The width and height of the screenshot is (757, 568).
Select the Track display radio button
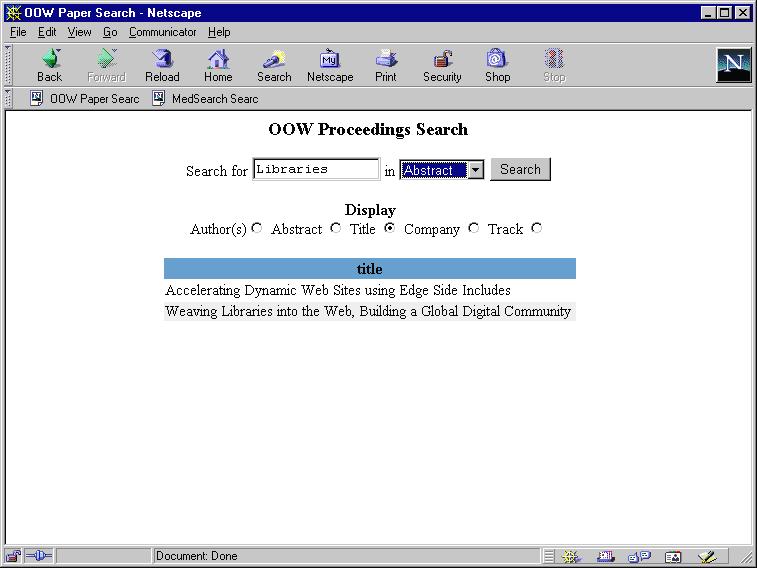[537, 228]
